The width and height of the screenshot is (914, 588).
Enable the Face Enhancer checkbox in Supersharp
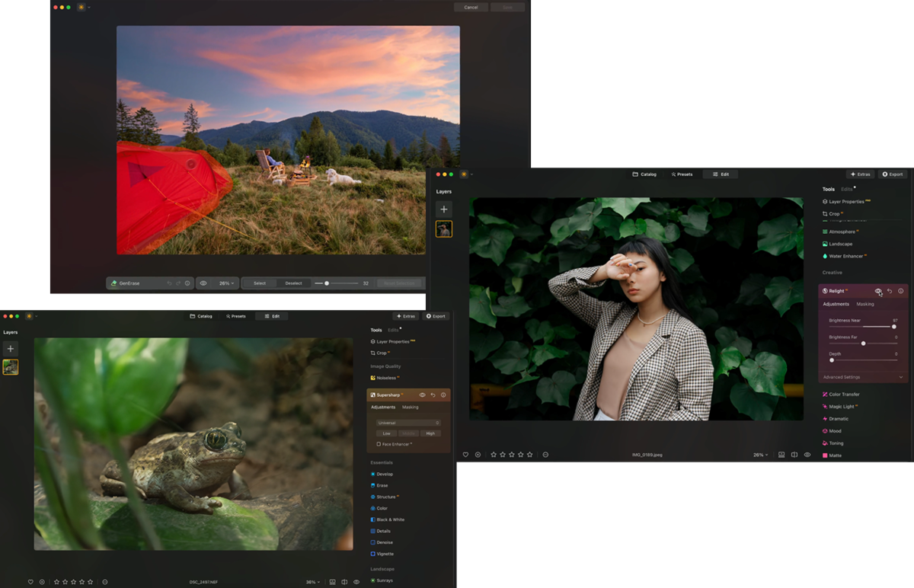pos(379,444)
